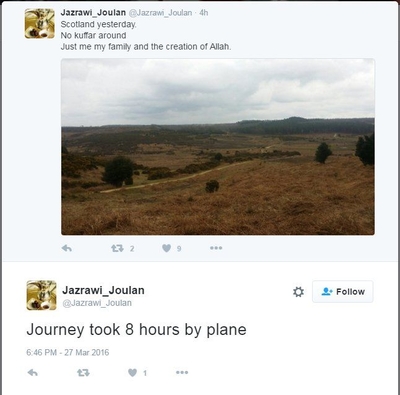Open @Jazrawi_Joulan handle under bottom name
This screenshot has width=400, height=395.
click(x=97, y=303)
